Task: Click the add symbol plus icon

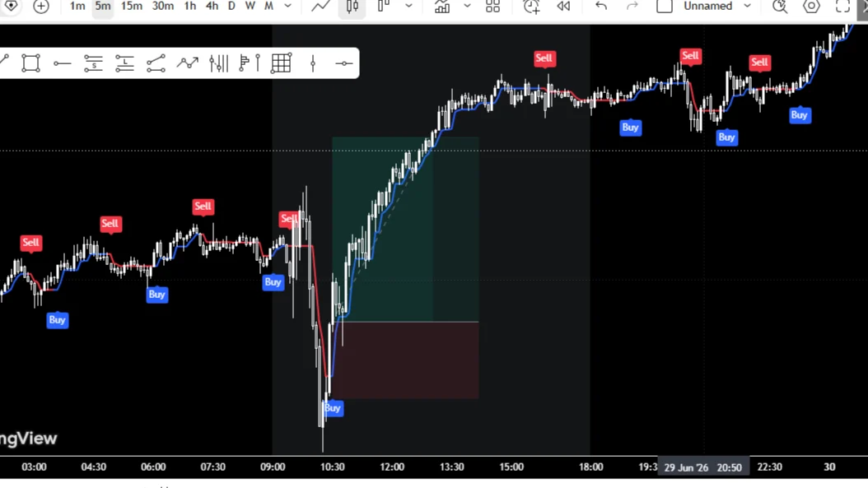Action: click(x=41, y=7)
